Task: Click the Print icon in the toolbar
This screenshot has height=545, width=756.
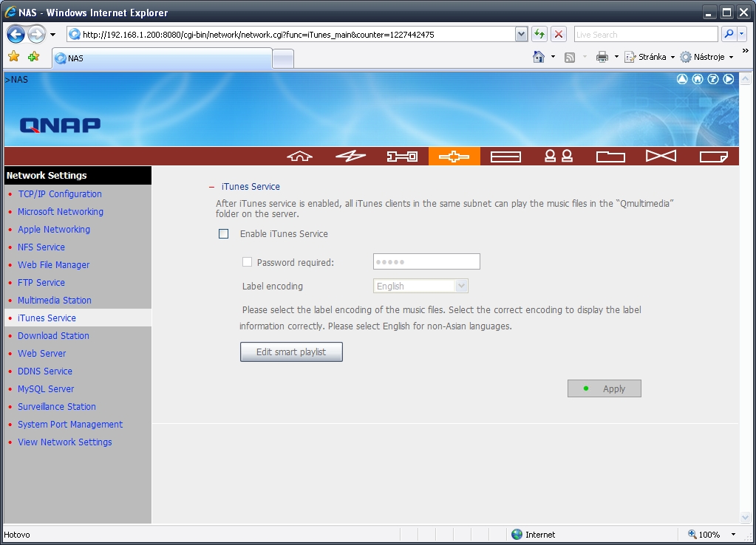Action: click(602, 58)
